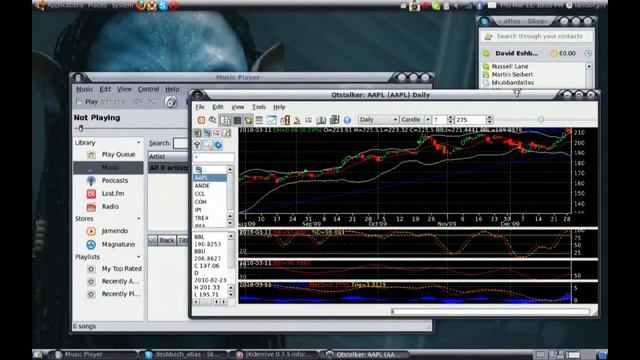
Task: Click the chart window icon in Qtstalker toolbar
Action: 271,120
